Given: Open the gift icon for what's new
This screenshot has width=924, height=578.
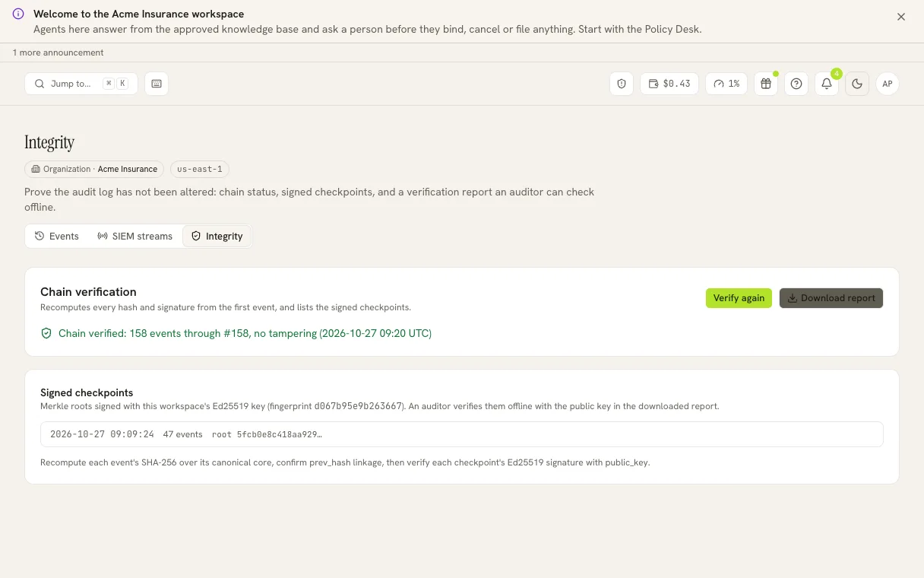Looking at the screenshot, I should [x=766, y=84].
